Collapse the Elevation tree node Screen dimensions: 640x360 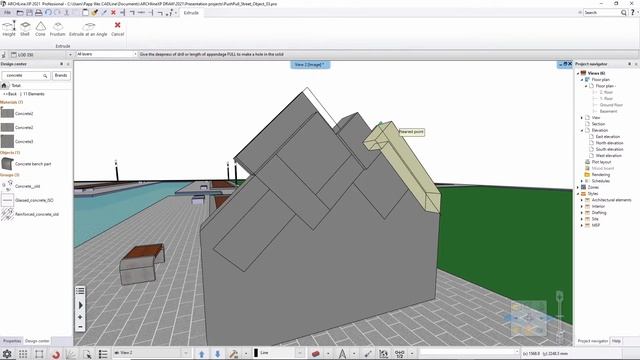coord(582,130)
